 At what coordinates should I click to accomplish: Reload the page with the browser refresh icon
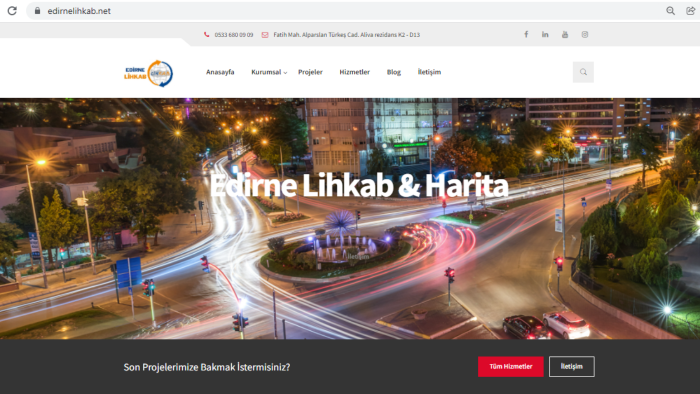point(12,11)
